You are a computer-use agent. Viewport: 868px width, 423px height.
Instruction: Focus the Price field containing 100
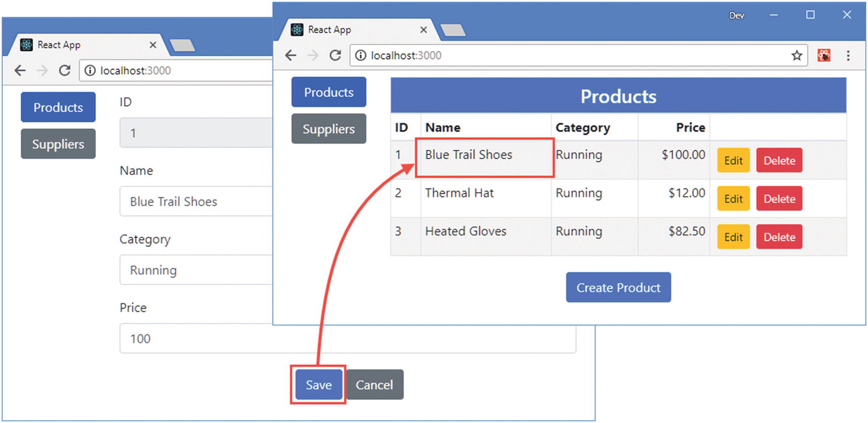coord(347,339)
